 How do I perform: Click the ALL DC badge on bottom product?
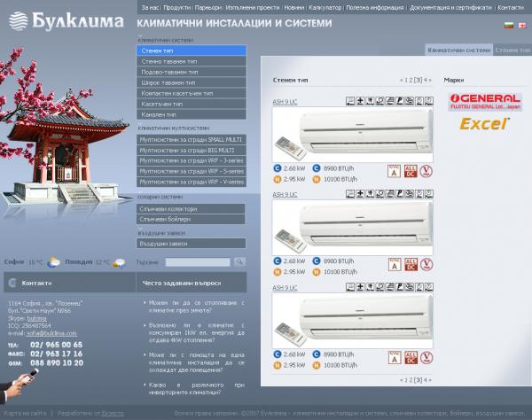coord(411,358)
